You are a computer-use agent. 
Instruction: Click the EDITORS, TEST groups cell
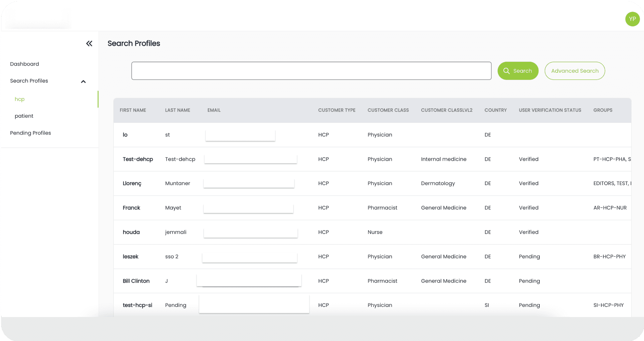click(612, 184)
